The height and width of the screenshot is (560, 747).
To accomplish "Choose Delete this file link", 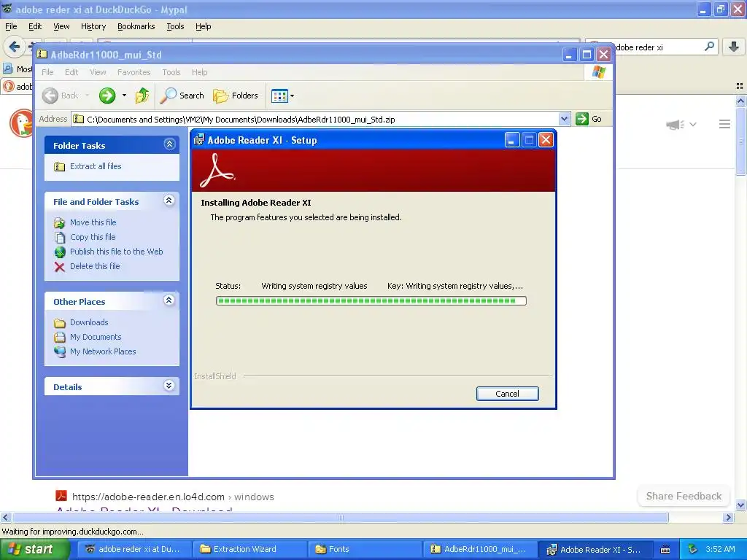I will [x=95, y=266].
